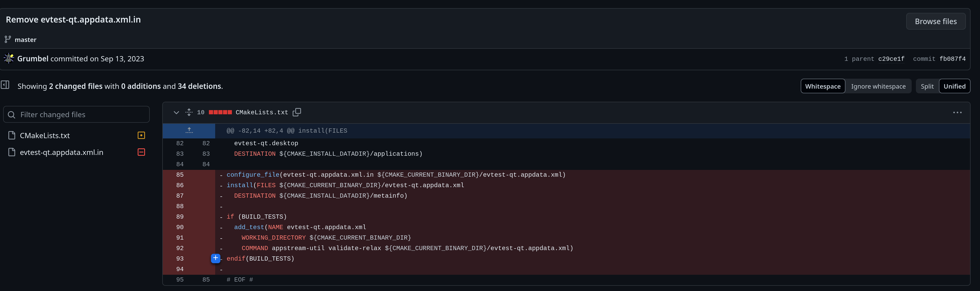Expand hidden lines above hunk header
Screen dimensions: 980x291
click(189, 131)
